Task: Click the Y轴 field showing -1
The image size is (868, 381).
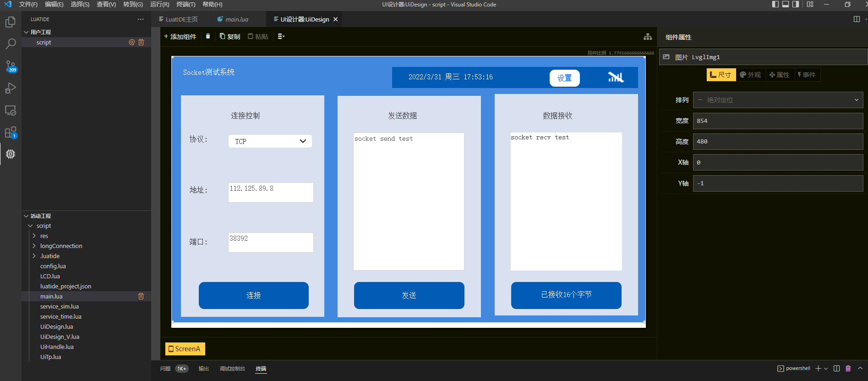Action: click(x=778, y=183)
